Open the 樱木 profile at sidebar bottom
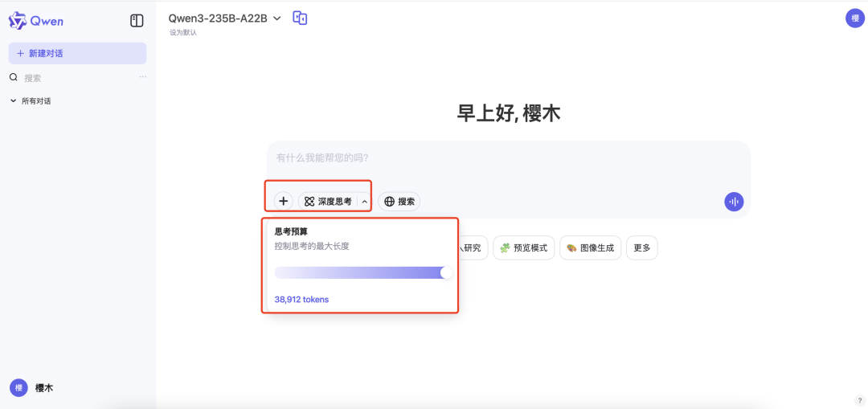This screenshot has width=868, height=409. tap(32, 388)
